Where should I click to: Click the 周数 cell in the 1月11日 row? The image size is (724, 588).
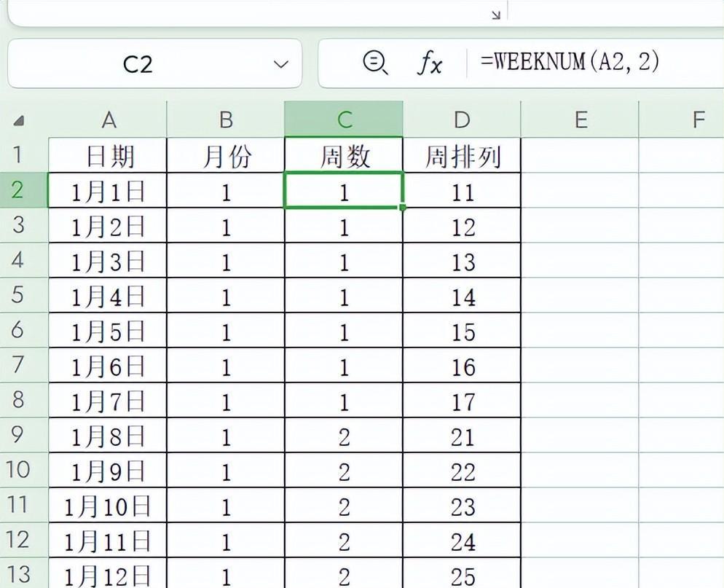tap(344, 540)
